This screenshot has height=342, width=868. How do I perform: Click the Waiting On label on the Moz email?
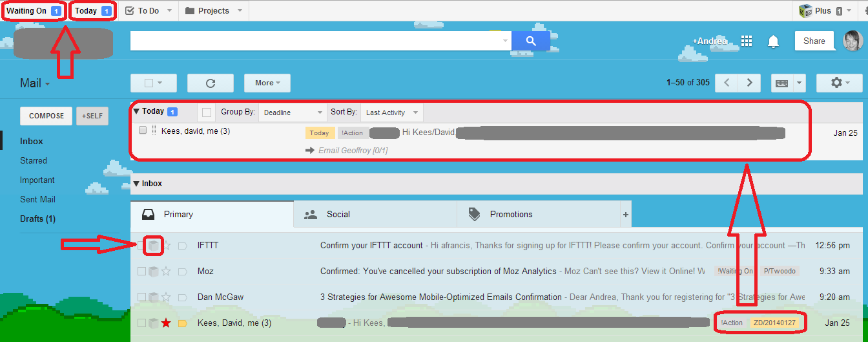734,271
